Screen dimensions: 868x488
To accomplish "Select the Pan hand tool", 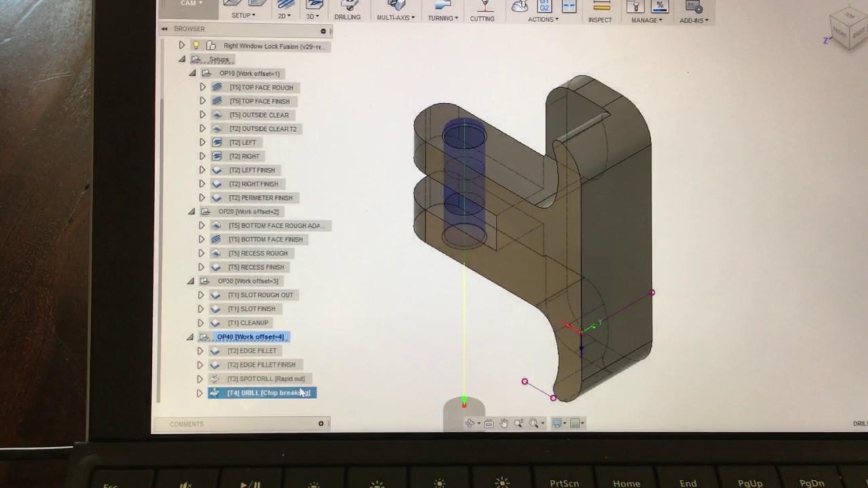I will (x=504, y=423).
